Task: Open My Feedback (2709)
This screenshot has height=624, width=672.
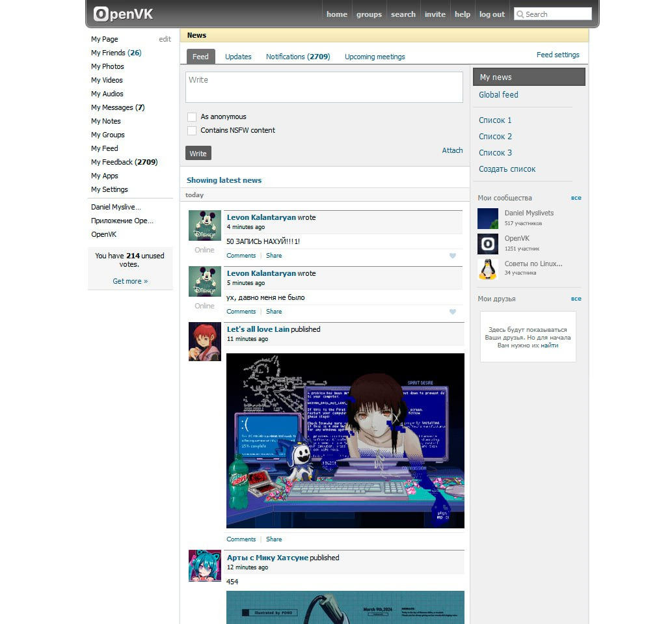Action: coord(124,163)
